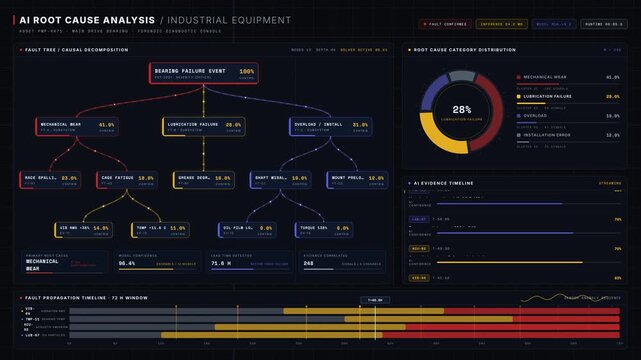This screenshot has height=360, width=641.
Task: Click the Fault Confirmed status badge
Action: 445,24
